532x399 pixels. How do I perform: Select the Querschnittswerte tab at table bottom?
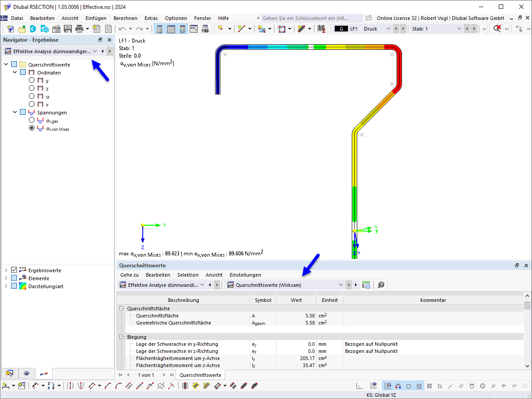[200, 375]
